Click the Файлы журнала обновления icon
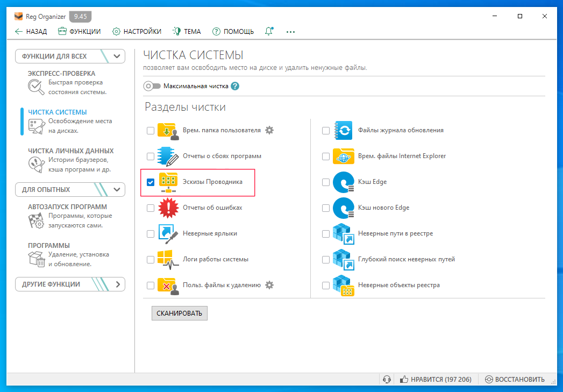Image resolution: width=563 pixels, height=392 pixels. point(343,130)
